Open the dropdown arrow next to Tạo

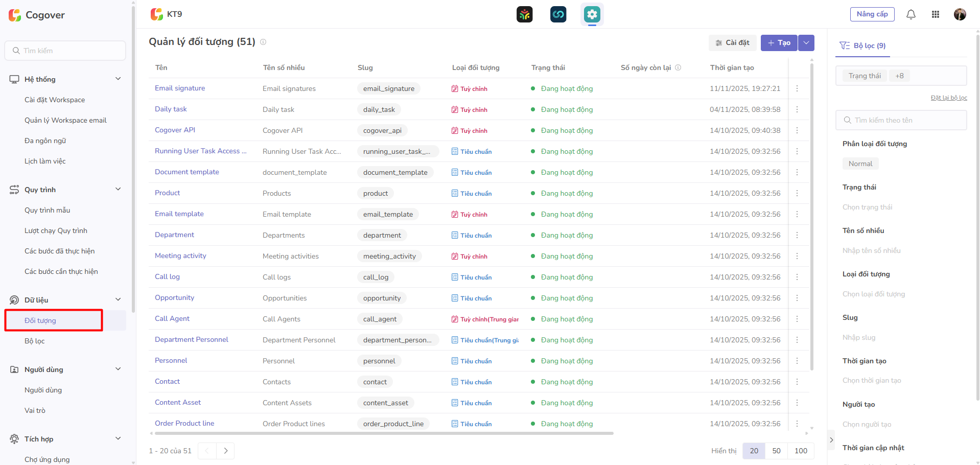pos(806,43)
